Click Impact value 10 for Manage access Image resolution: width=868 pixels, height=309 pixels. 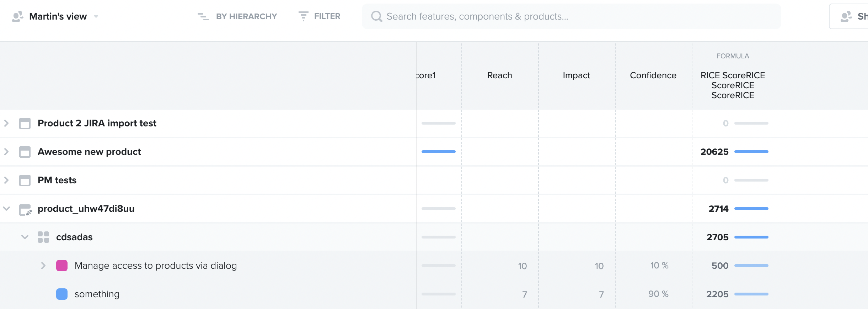tap(599, 266)
